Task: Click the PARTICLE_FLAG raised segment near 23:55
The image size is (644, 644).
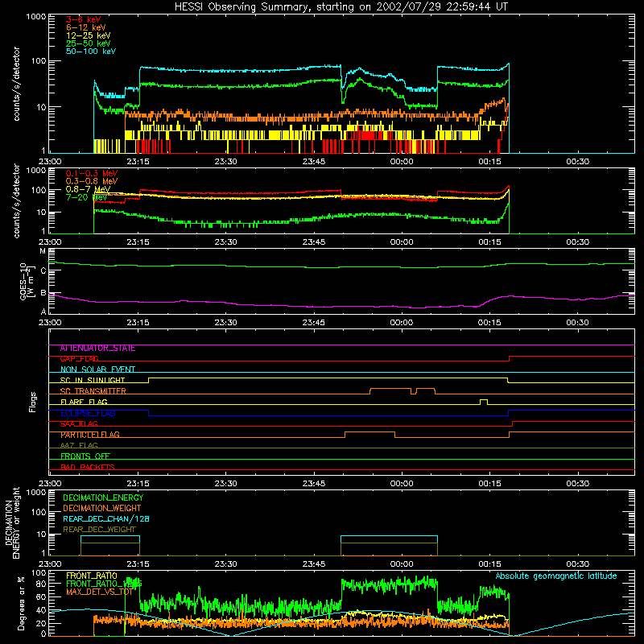Action: click(x=370, y=435)
